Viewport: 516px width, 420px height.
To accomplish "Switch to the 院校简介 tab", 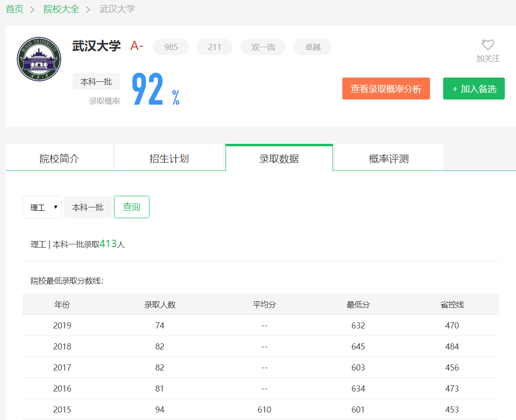I will pyautogui.click(x=59, y=158).
